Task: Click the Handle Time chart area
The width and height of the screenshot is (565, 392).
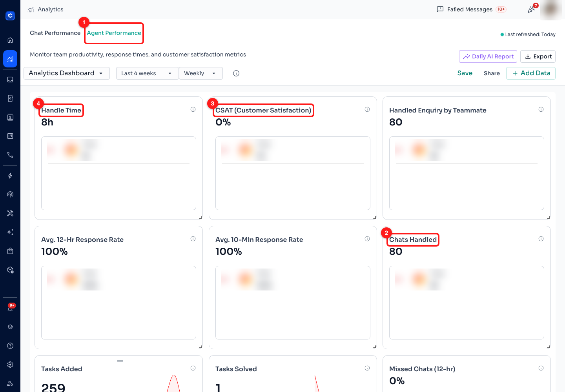Action: coord(118,173)
